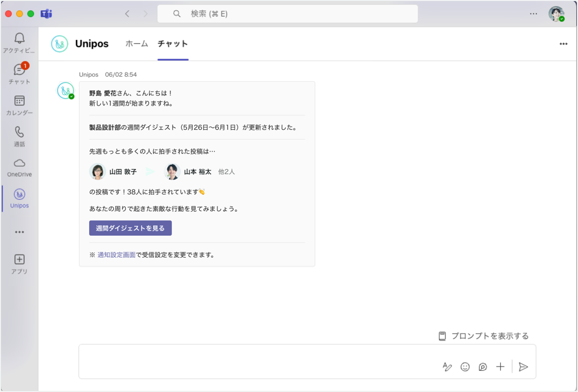Click the bold text 製品設計部
578x392 pixels.
(x=105, y=128)
